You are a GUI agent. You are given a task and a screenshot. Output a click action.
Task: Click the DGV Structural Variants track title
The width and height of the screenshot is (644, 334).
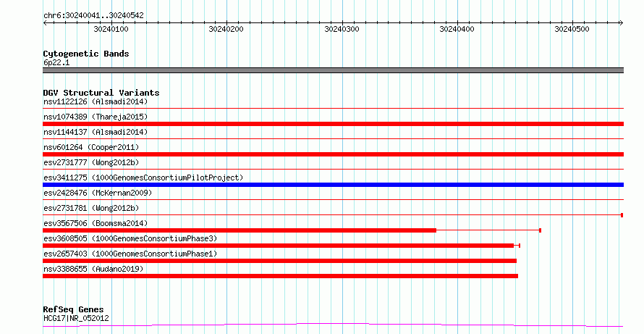pyautogui.click(x=101, y=93)
